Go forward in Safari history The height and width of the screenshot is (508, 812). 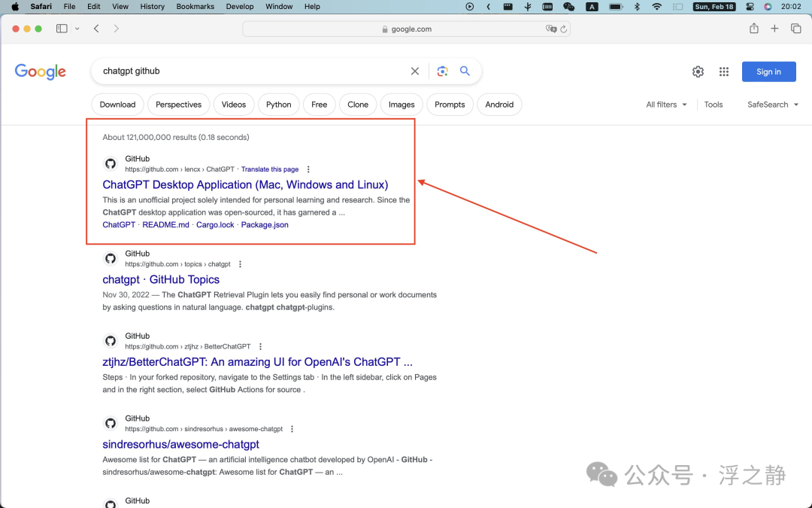coord(116,29)
